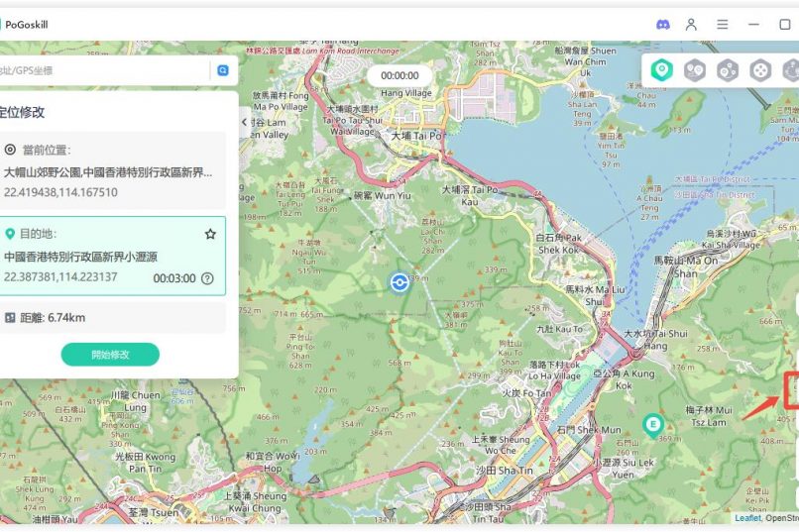Click the 距離 6.74km distance row

click(109, 317)
